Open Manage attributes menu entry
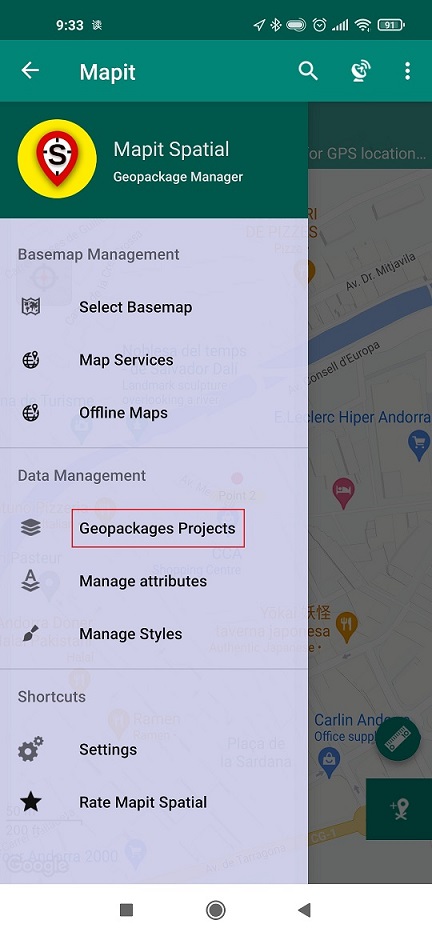This screenshot has width=432, height=936. pyautogui.click(x=154, y=581)
